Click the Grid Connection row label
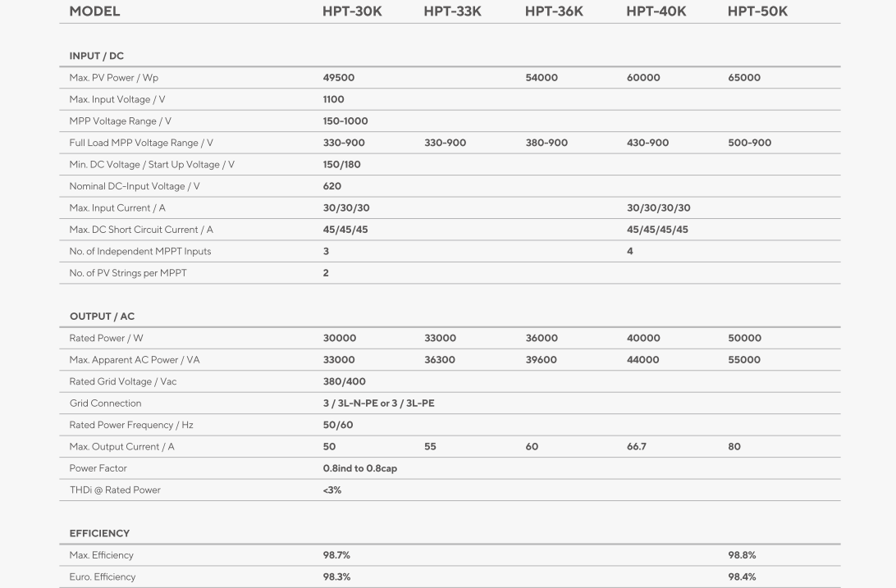The image size is (896, 588). tap(105, 403)
